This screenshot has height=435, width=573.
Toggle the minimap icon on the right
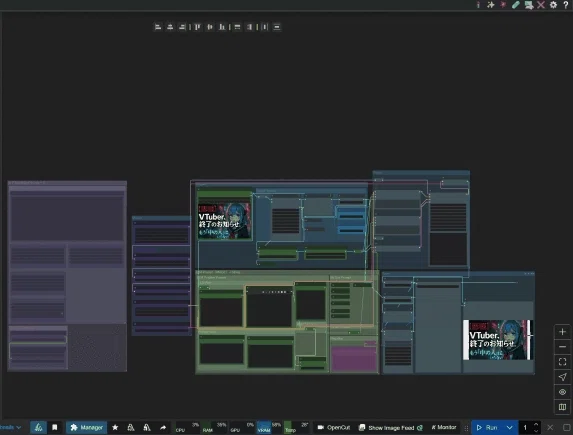tap(562, 407)
